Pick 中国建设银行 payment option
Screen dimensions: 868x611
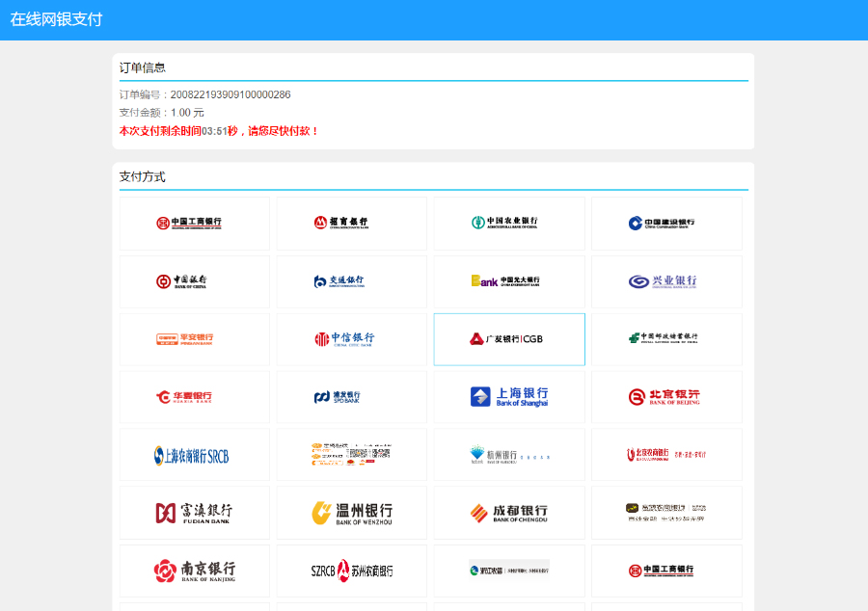pos(666,224)
